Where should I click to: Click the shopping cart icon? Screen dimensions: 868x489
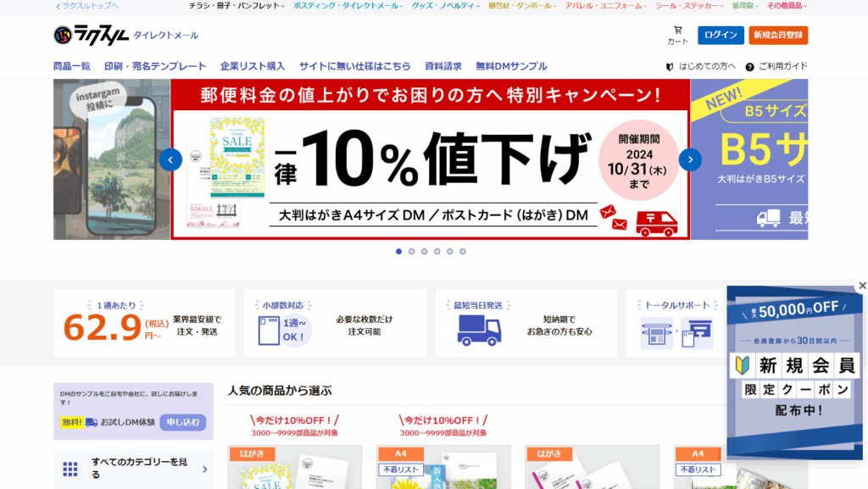[x=677, y=31]
